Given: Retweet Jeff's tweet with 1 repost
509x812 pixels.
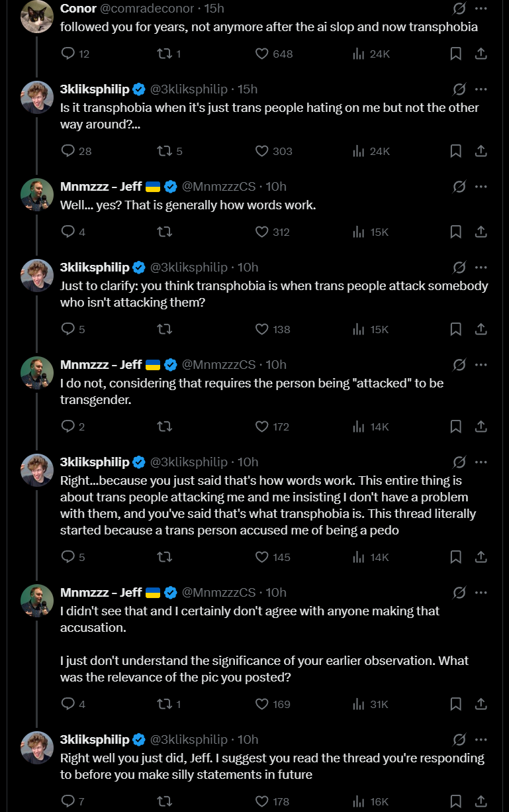Looking at the screenshot, I should click(x=164, y=704).
